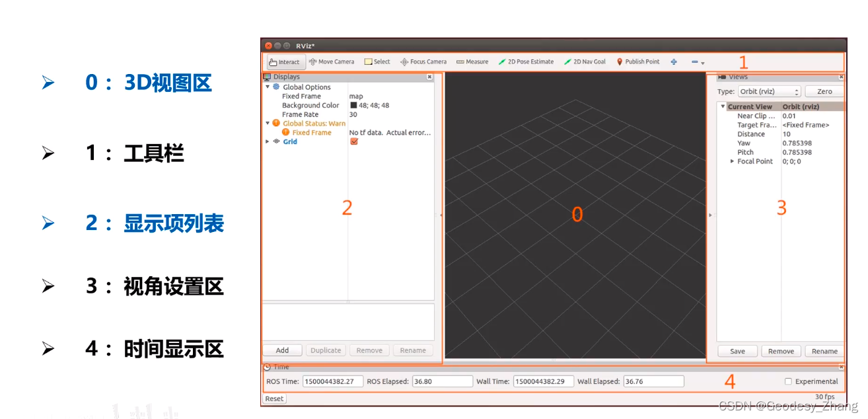This screenshot has height=419, width=868.
Task: Collapse the Displays panel via left splitter arrow
Action: click(441, 215)
